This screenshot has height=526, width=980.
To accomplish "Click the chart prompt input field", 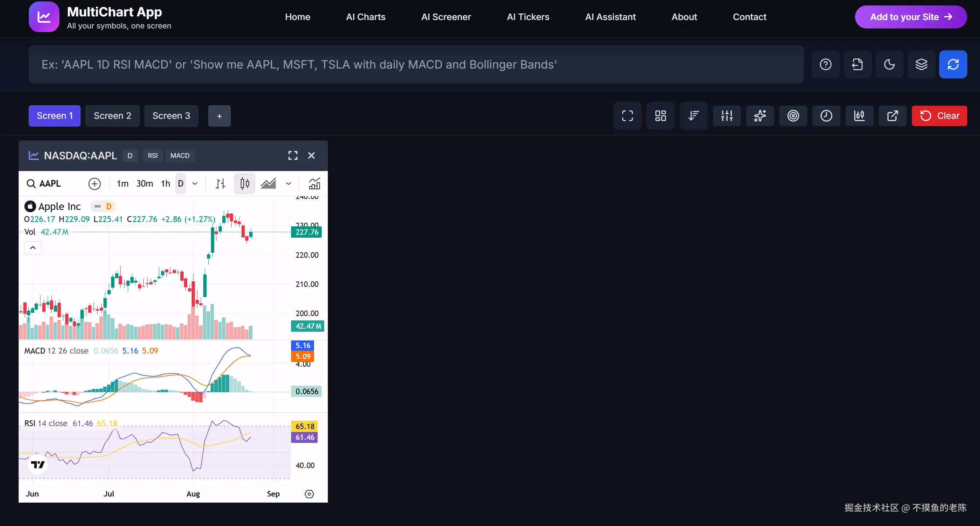I will pos(416,64).
